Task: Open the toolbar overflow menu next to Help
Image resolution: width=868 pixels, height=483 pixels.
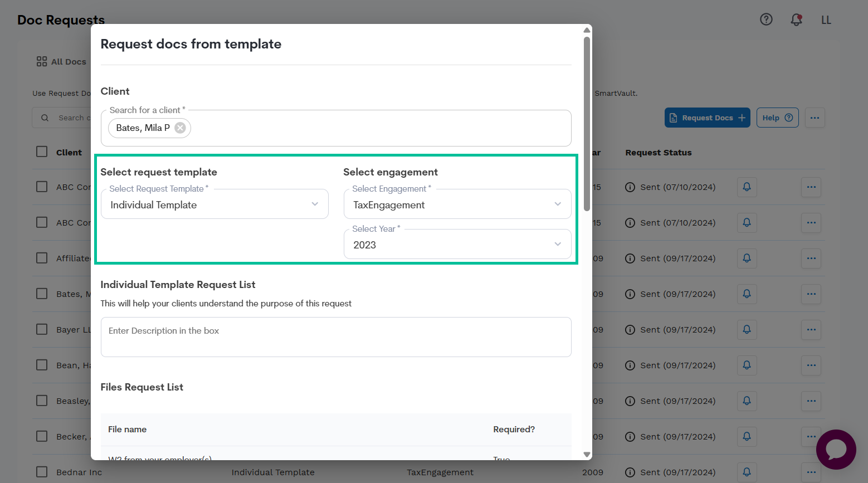Action: (815, 118)
